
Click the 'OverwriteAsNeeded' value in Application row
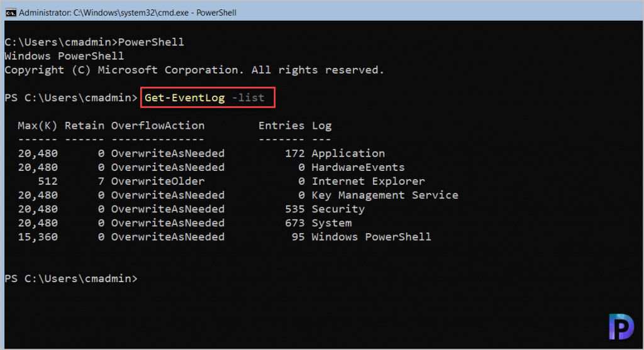click(168, 153)
